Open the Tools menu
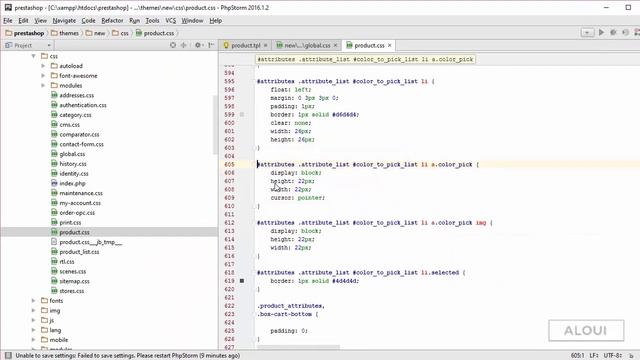640x360 pixels. (x=152, y=20)
